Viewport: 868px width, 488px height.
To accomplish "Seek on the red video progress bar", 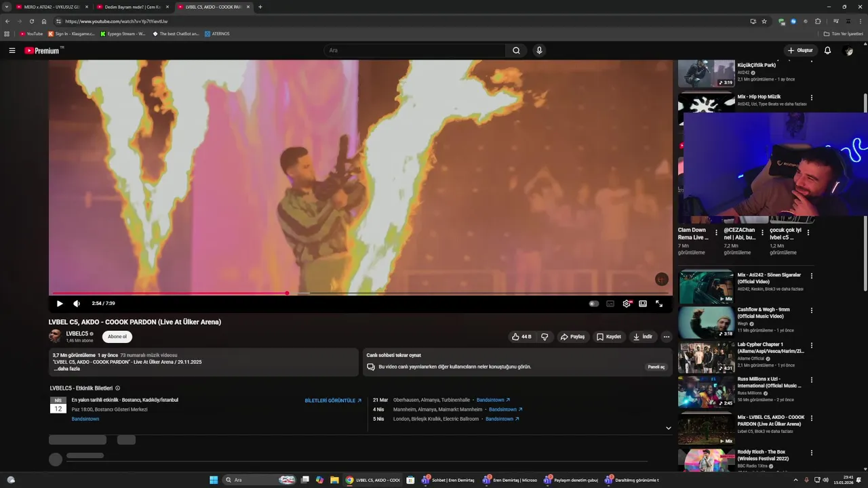I will tap(360, 293).
